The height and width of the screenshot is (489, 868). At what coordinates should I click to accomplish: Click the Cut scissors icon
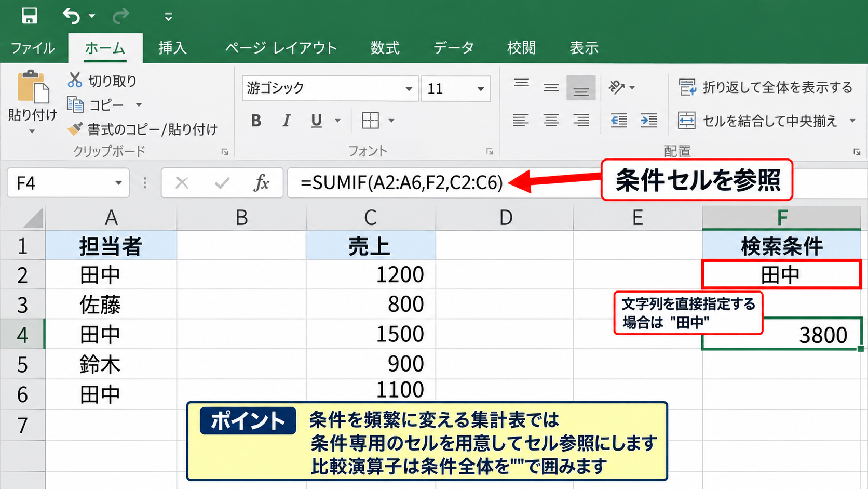click(75, 80)
